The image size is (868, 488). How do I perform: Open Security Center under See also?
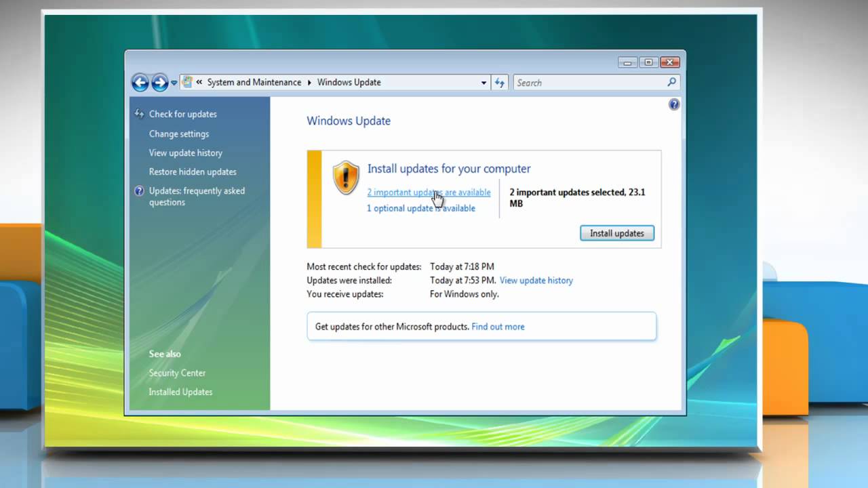coord(177,373)
